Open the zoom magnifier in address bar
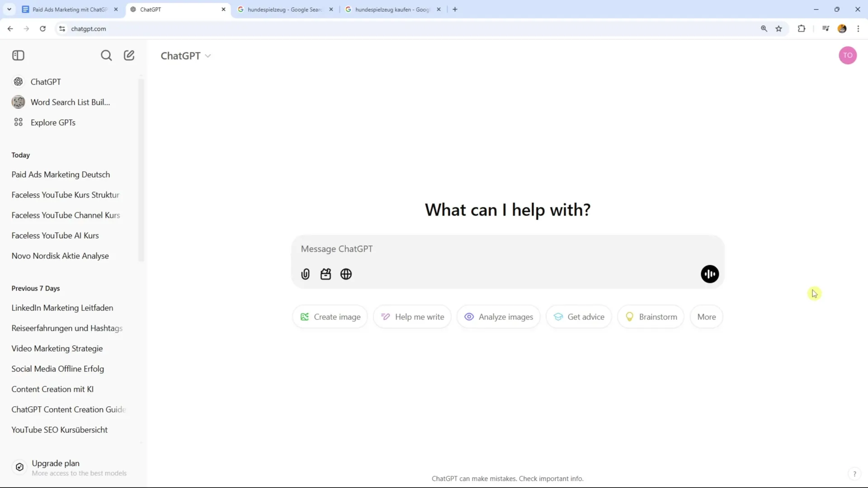Image resolution: width=868 pixels, height=488 pixels. (x=764, y=28)
